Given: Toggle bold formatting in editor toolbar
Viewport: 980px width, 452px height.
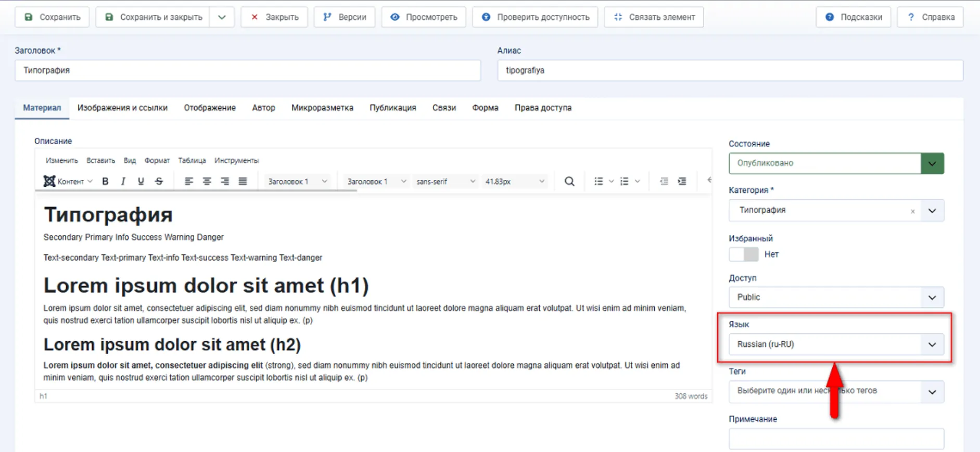Looking at the screenshot, I should point(105,181).
